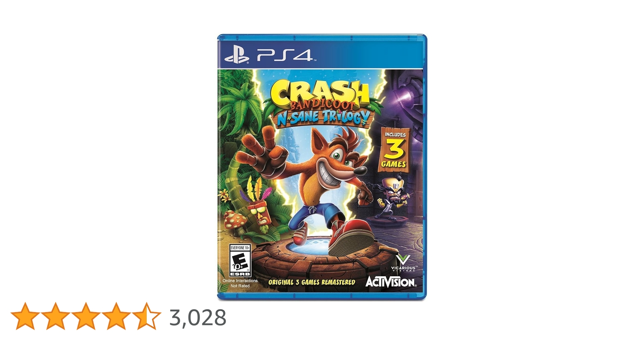Click the third gold rating star
The width and height of the screenshot is (644, 337).
pyautogui.click(x=86, y=315)
